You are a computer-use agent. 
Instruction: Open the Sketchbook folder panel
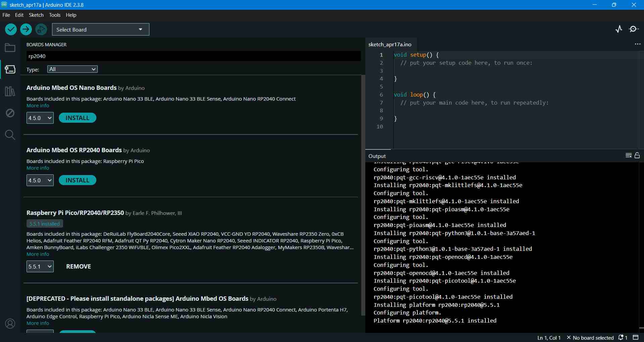click(10, 48)
